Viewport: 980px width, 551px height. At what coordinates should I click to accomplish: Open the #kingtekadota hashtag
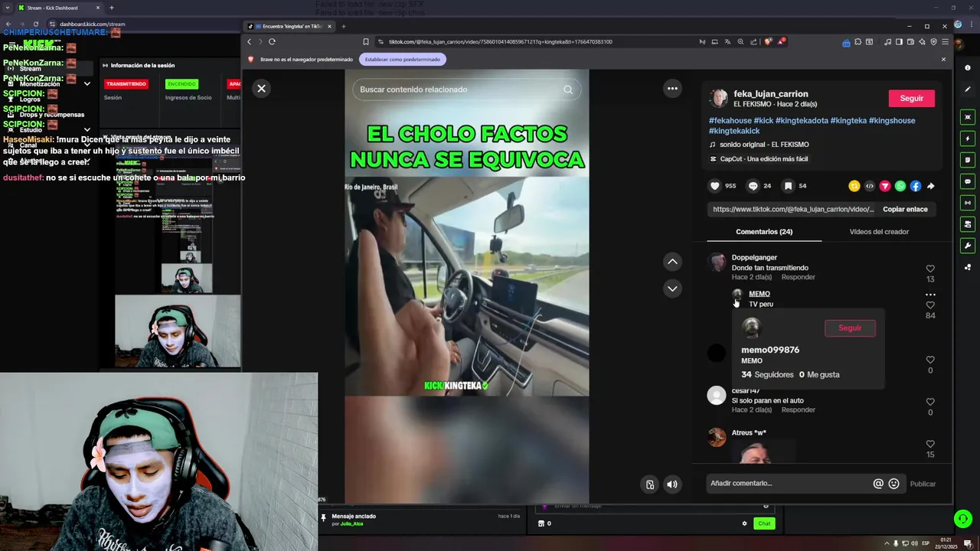[802, 121]
